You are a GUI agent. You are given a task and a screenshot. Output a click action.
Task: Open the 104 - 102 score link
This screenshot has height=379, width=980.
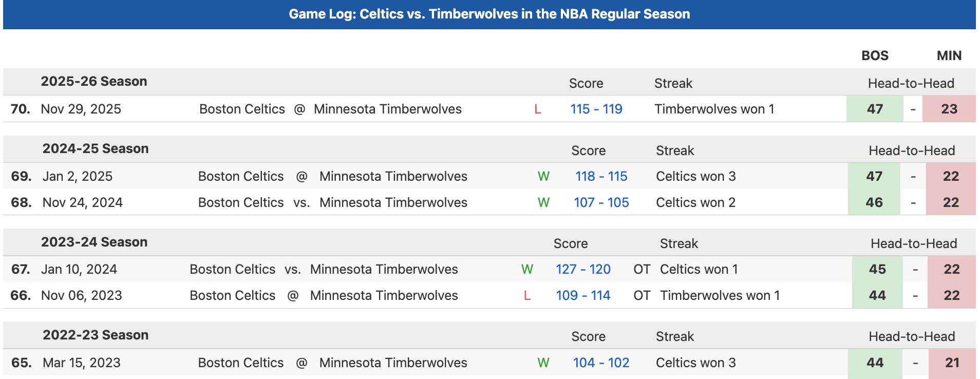[601, 363]
